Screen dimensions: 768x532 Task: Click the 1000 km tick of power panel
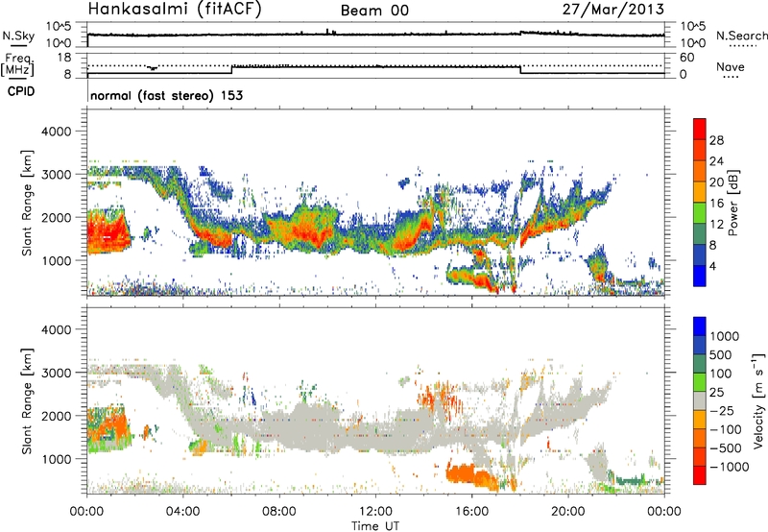click(x=56, y=260)
